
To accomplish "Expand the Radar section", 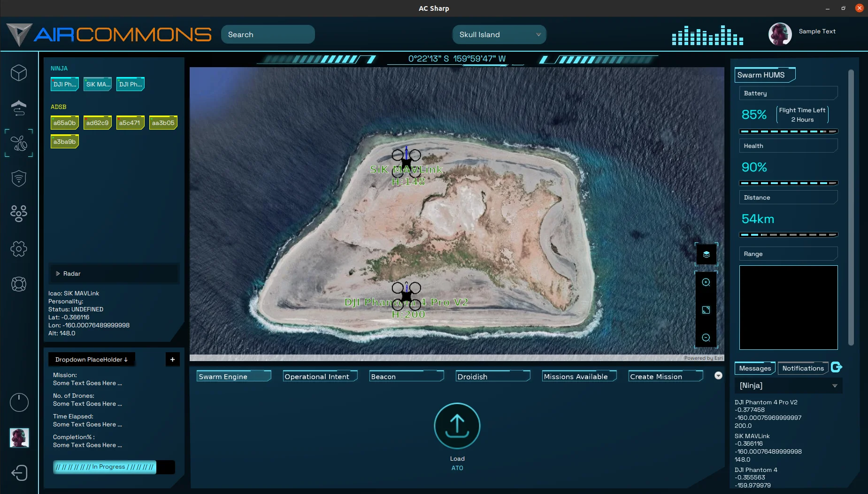I will pyautogui.click(x=114, y=273).
